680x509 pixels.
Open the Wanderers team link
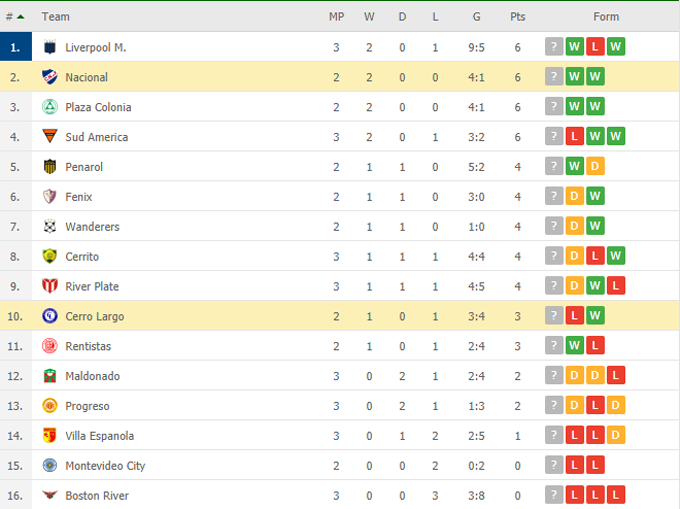pyautogui.click(x=92, y=227)
